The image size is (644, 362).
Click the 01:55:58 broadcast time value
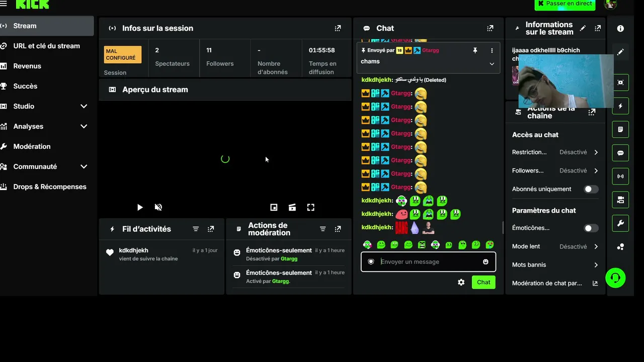point(322,50)
